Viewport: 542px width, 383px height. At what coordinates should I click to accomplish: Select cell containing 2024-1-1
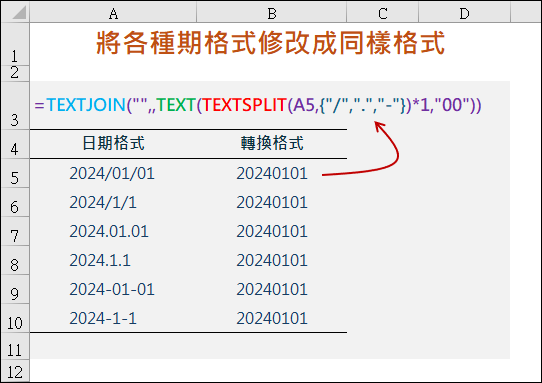pyautogui.click(x=113, y=318)
